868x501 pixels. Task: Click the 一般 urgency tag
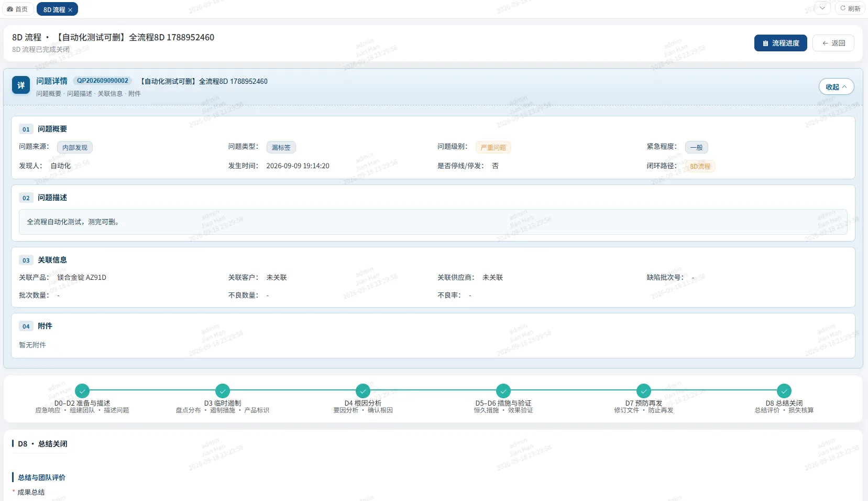pyautogui.click(x=697, y=148)
